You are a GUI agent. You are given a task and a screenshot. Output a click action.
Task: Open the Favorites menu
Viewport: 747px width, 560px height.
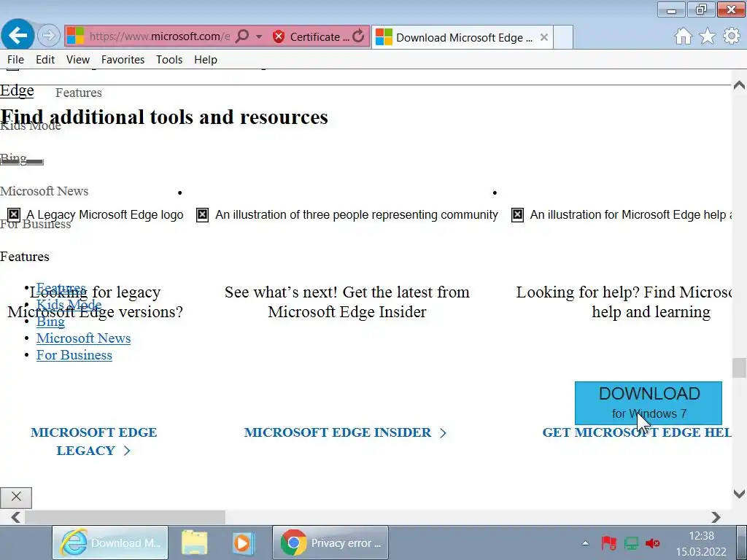[x=123, y=60]
